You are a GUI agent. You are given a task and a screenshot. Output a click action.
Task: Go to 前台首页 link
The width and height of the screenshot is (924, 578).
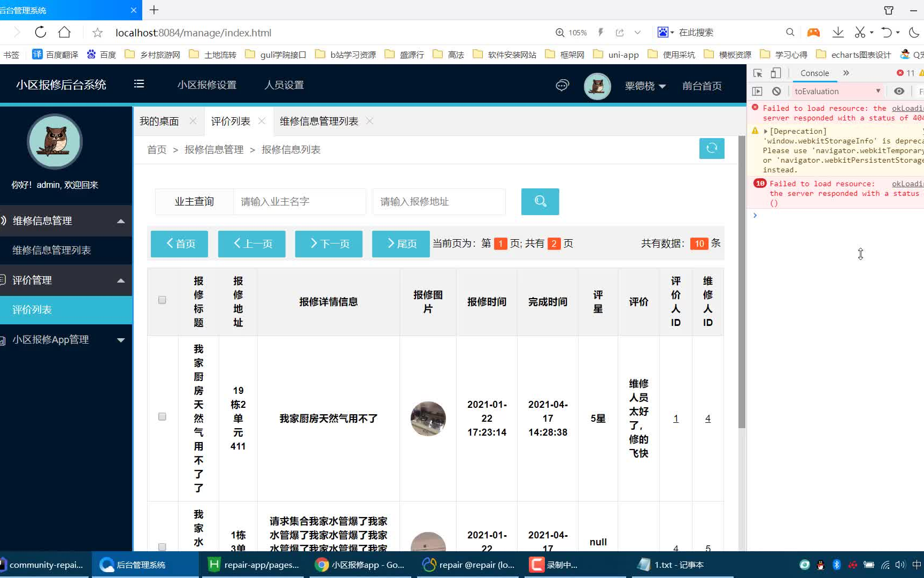click(702, 86)
